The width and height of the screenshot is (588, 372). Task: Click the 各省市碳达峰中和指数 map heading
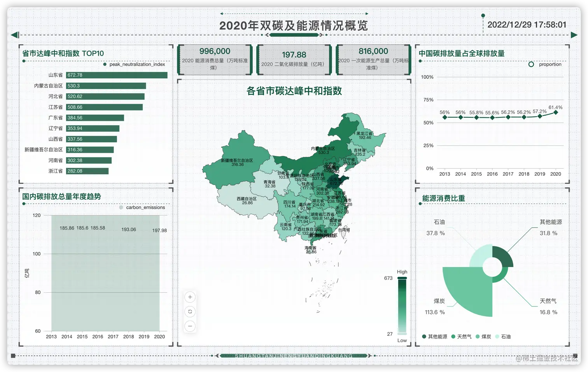click(x=294, y=91)
